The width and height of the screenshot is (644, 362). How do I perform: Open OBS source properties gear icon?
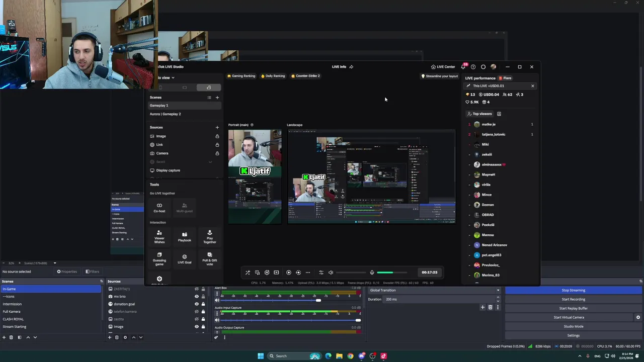coord(125,337)
